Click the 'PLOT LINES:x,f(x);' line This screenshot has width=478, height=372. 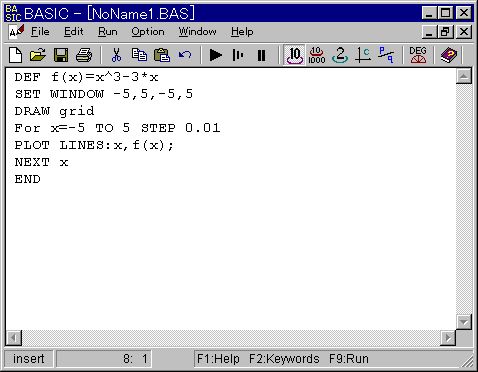pyautogui.click(x=94, y=145)
